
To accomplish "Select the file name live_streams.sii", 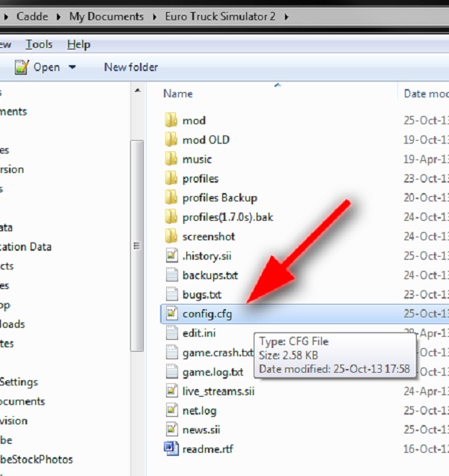I will point(219,391).
